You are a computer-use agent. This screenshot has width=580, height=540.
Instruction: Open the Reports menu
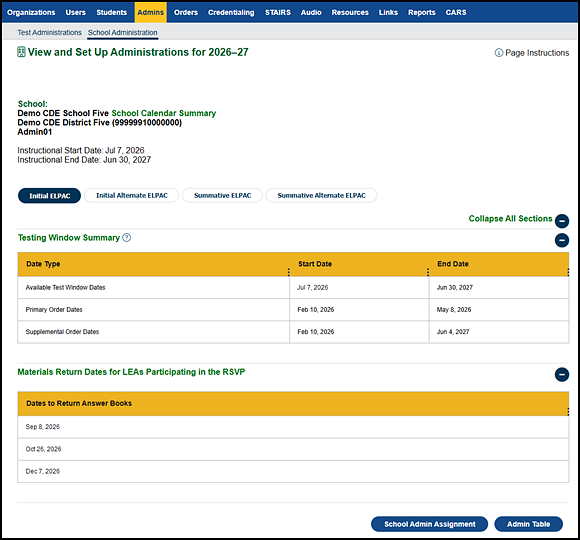point(422,13)
